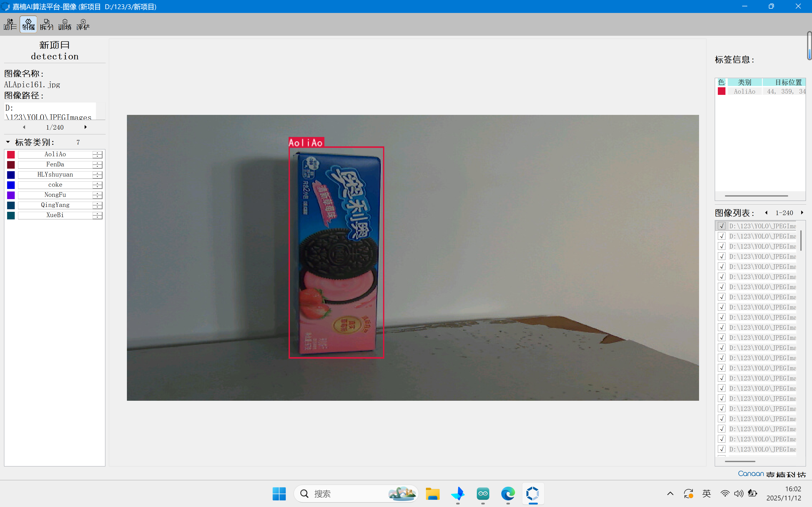Click the HLYshuyuan label name field

tap(55, 175)
